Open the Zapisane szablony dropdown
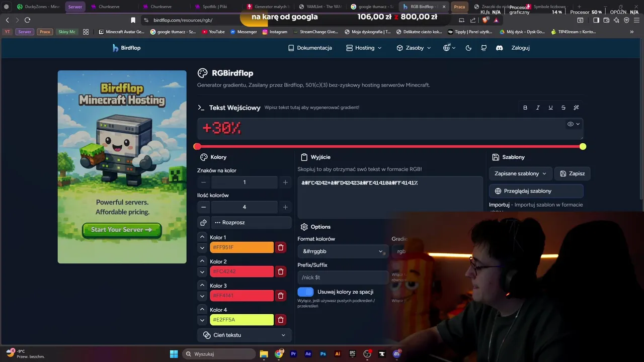The width and height of the screenshot is (644, 362). [521, 173]
